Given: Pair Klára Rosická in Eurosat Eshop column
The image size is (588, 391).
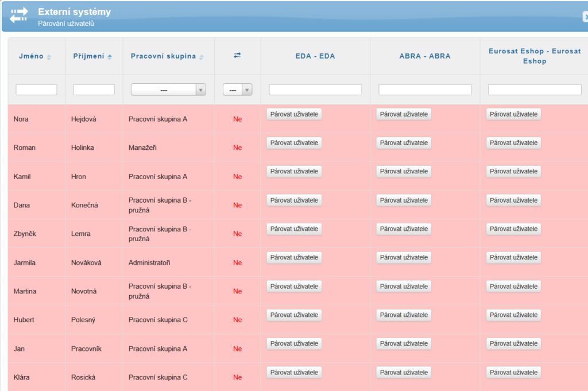Looking at the screenshot, I should click(514, 372).
